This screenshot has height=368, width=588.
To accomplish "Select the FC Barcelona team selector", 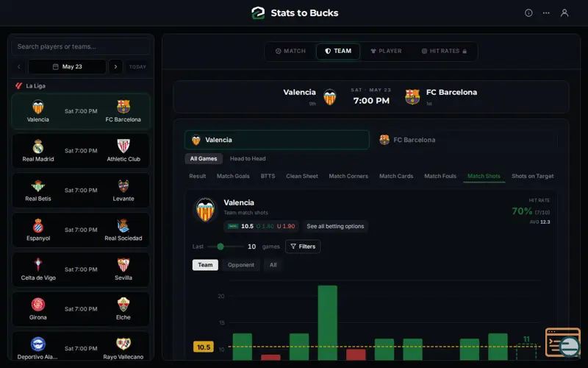I will pos(464,140).
